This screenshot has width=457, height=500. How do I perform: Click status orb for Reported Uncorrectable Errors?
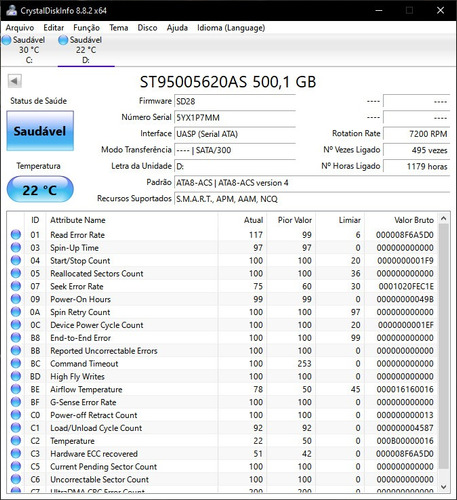[x=16, y=350]
